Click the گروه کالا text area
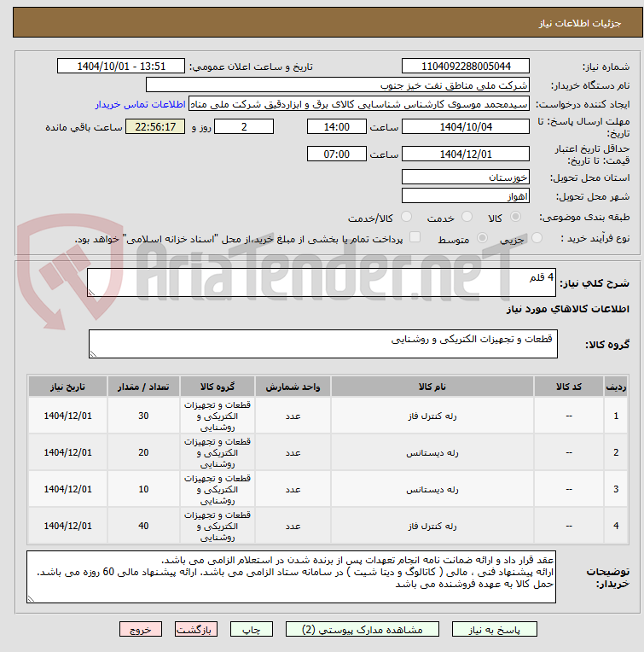This screenshot has height=652, width=644. 322,344
